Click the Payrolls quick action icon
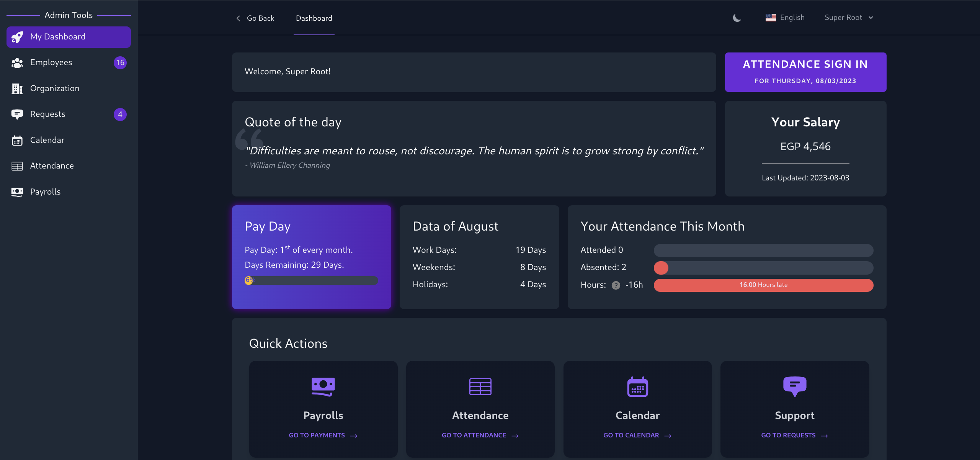The image size is (980, 460). click(x=323, y=386)
